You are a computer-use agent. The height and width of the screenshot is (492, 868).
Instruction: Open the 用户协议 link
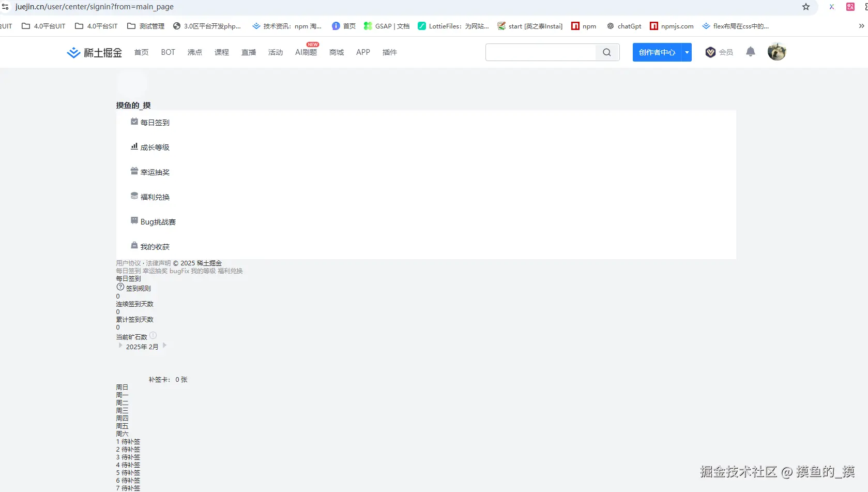click(128, 262)
